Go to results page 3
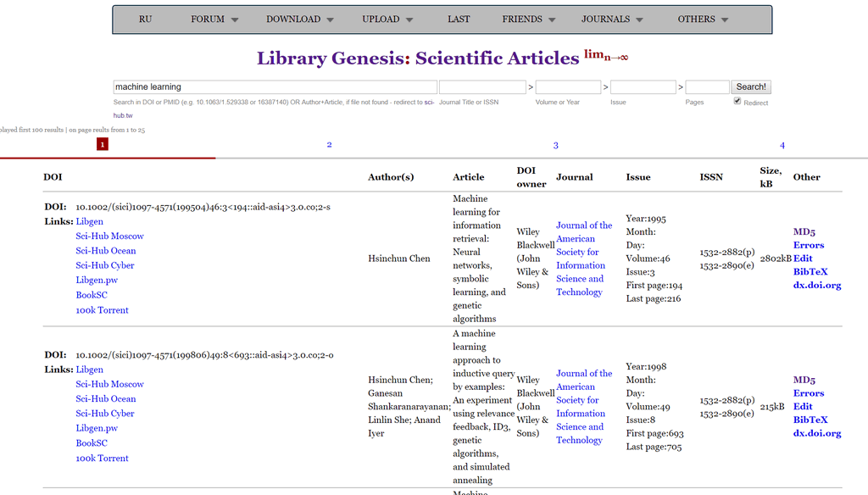 tap(556, 146)
